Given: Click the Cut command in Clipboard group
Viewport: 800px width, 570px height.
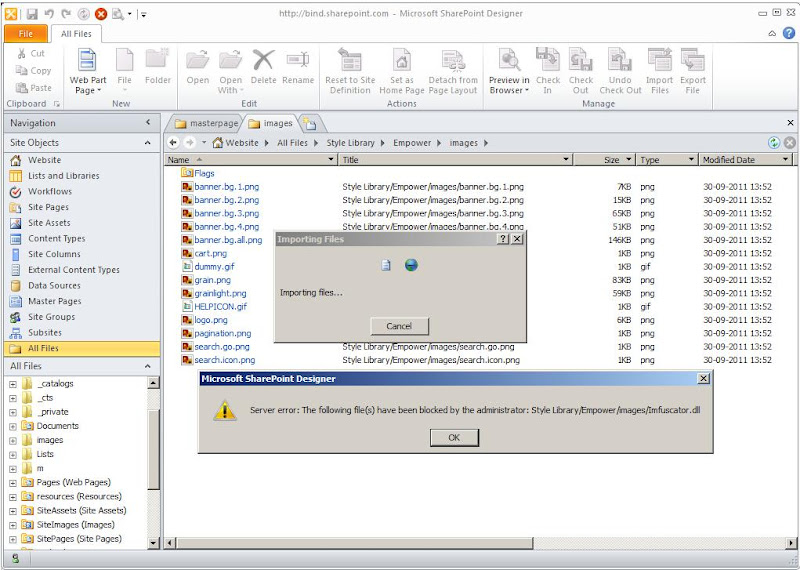Looking at the screenshot, I should 32,53.
